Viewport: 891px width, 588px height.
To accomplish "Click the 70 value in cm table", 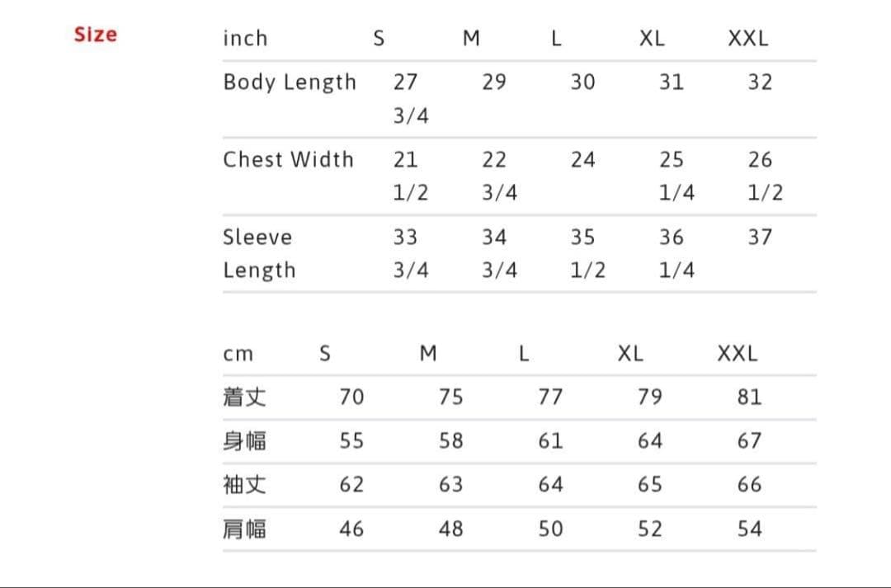I will click(x=351, y=397).
